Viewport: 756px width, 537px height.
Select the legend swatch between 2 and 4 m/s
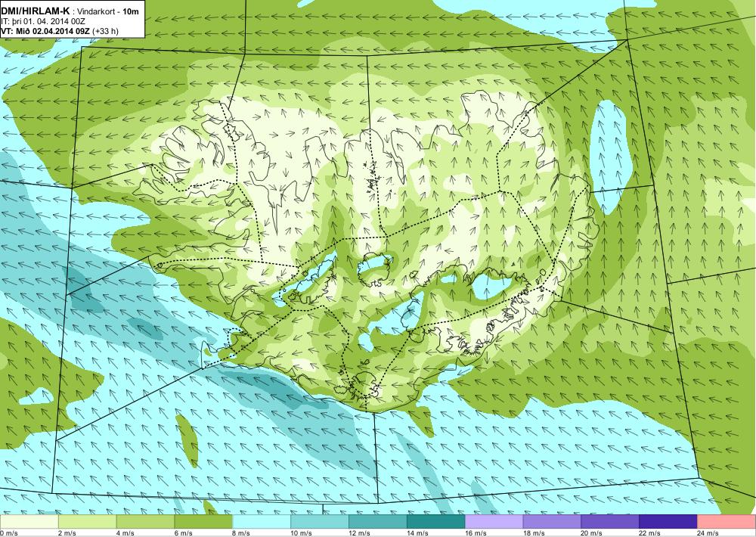tap(87, 522)
